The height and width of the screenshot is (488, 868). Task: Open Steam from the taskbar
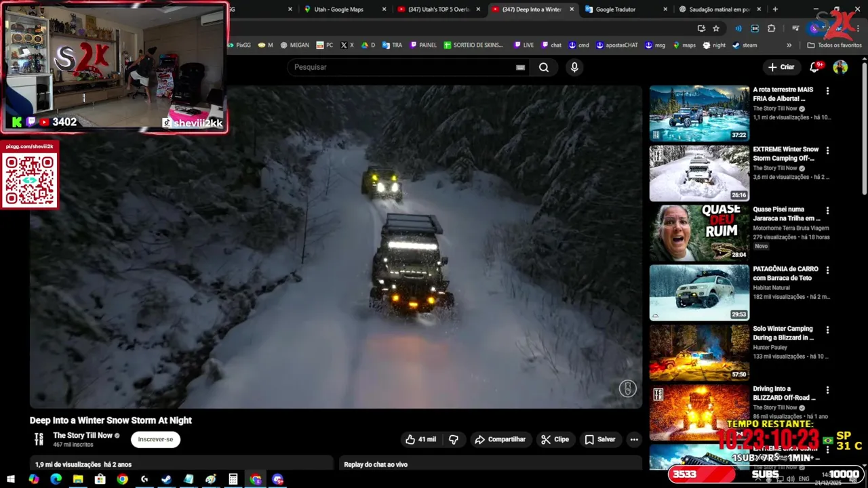point(166,479)
